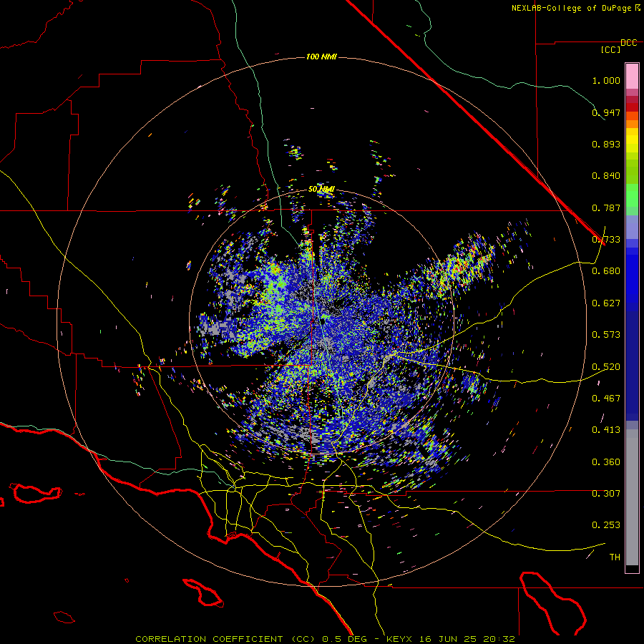Click the 0.627 color scale value
This screenshot has width=644, height=644.
click(x=606, y=303)
